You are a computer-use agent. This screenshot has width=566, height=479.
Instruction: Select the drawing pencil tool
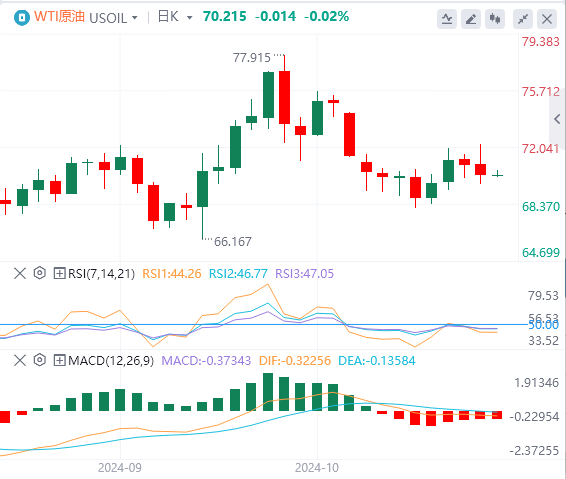pos(471,19)
